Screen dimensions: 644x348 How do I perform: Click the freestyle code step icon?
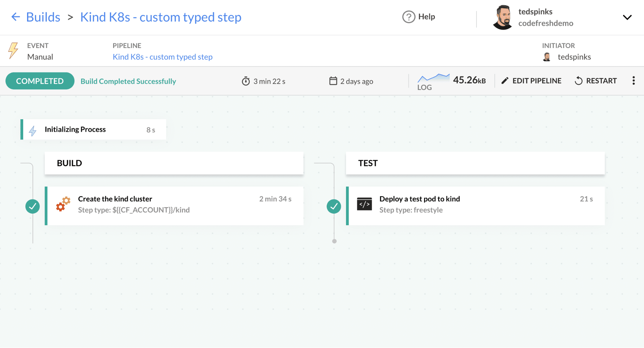364,204
